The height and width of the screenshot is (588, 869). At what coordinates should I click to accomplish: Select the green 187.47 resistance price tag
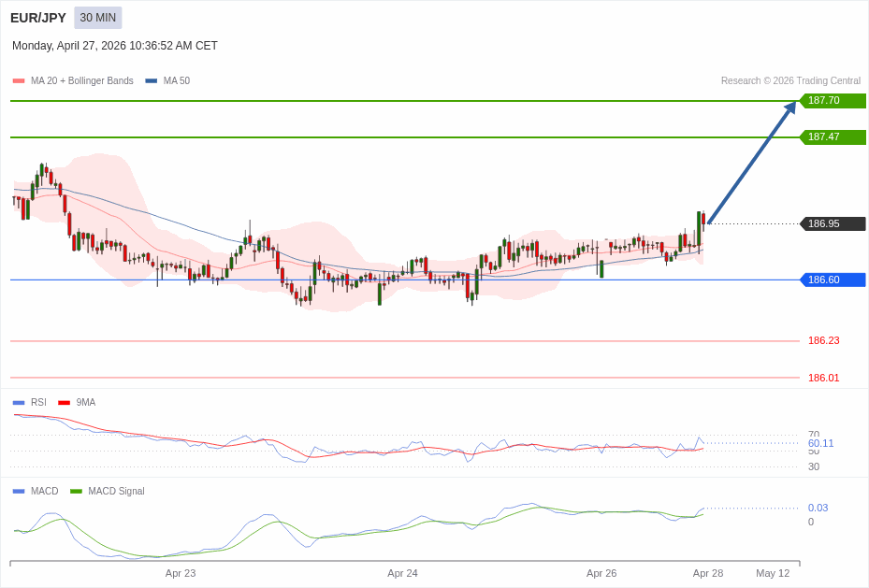tap(833, 137)
